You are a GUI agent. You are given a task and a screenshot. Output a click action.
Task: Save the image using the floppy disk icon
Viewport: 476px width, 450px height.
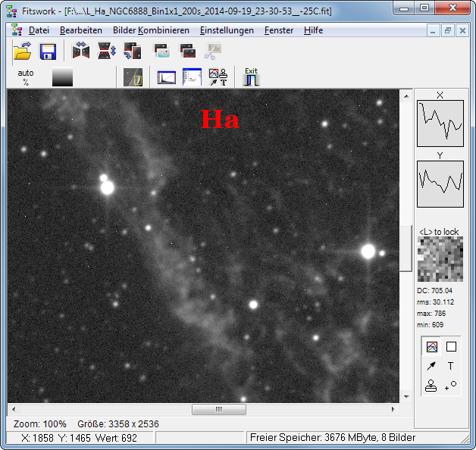[49, 52]
